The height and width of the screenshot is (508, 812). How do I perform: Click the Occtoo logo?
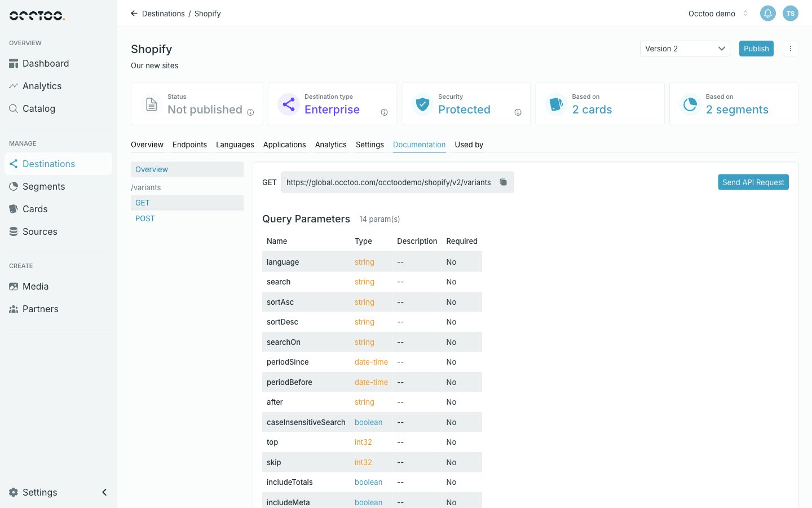click(37, 16)
